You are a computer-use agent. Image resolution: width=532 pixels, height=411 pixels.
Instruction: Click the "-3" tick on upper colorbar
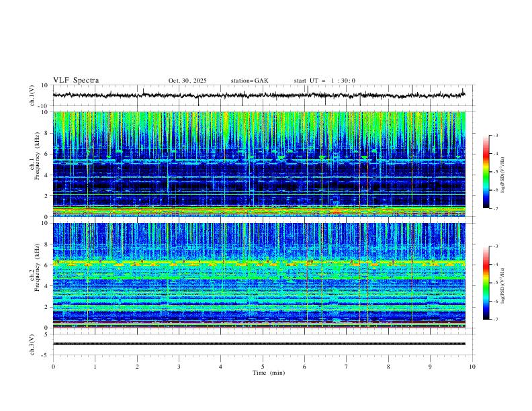(496, 135)
